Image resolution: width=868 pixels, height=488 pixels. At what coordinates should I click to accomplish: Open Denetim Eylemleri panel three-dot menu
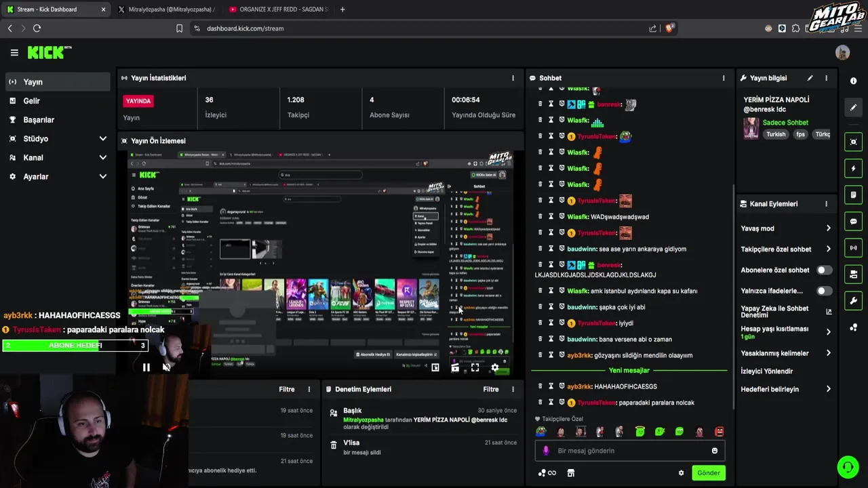pyautogui.click(x=513, y=389)
